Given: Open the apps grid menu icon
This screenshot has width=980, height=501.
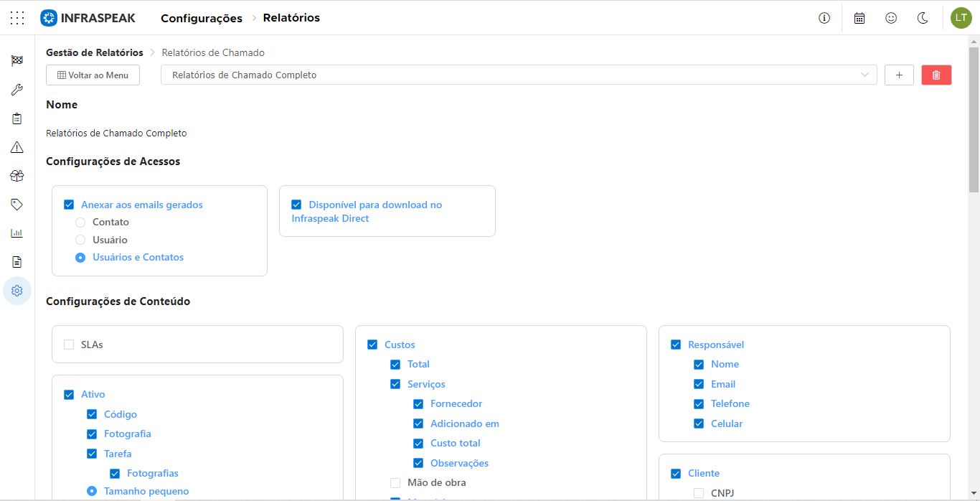Looking at the screenshot, I should coord(17,18).
